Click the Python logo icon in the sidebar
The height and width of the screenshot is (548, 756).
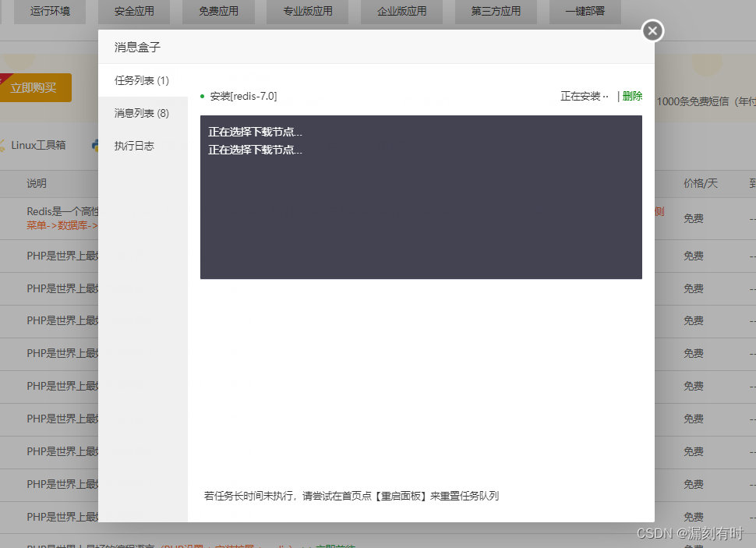point(95,146)
